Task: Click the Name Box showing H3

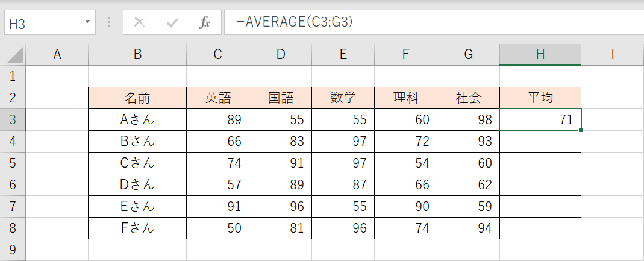Action: (42, 23)
